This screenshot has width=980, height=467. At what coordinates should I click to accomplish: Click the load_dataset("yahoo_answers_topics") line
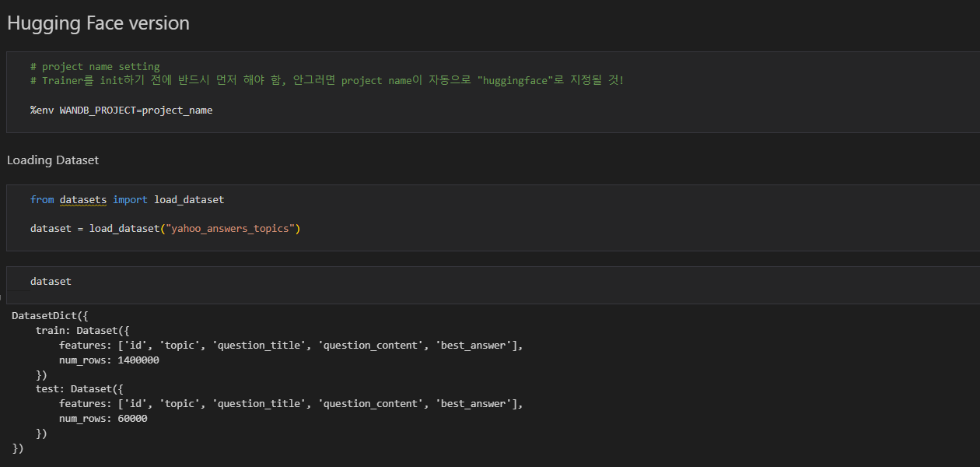165,229
